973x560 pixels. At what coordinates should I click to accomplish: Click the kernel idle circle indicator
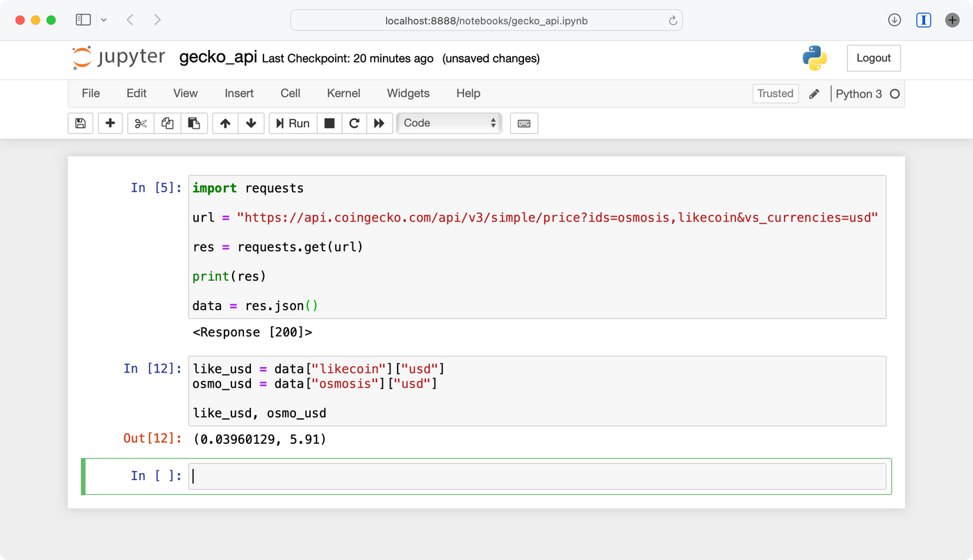click(895, 94)
